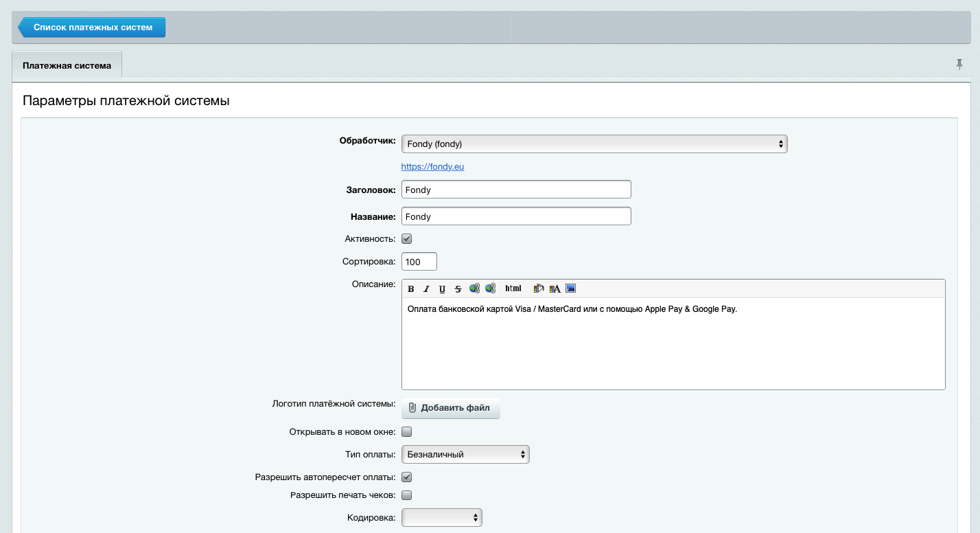Open the Обработчик dropdown with Fondy
The width and height of the screenshot is (980, 533).
point(594,144)
